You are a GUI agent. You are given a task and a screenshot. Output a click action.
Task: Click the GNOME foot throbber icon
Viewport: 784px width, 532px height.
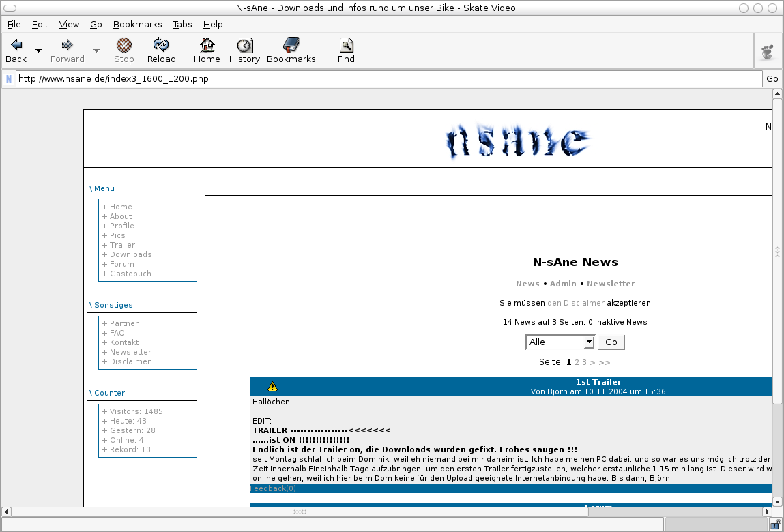[768, 52]
